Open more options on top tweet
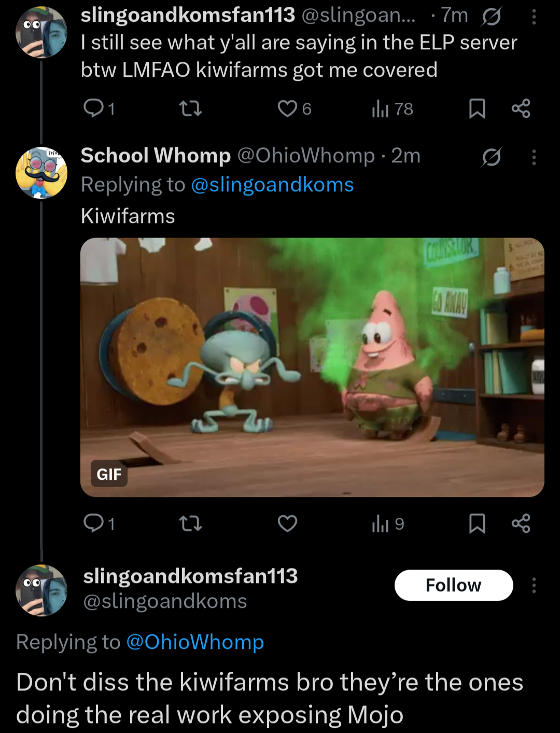The image size is (560, 733). click(x=534, y=18)
